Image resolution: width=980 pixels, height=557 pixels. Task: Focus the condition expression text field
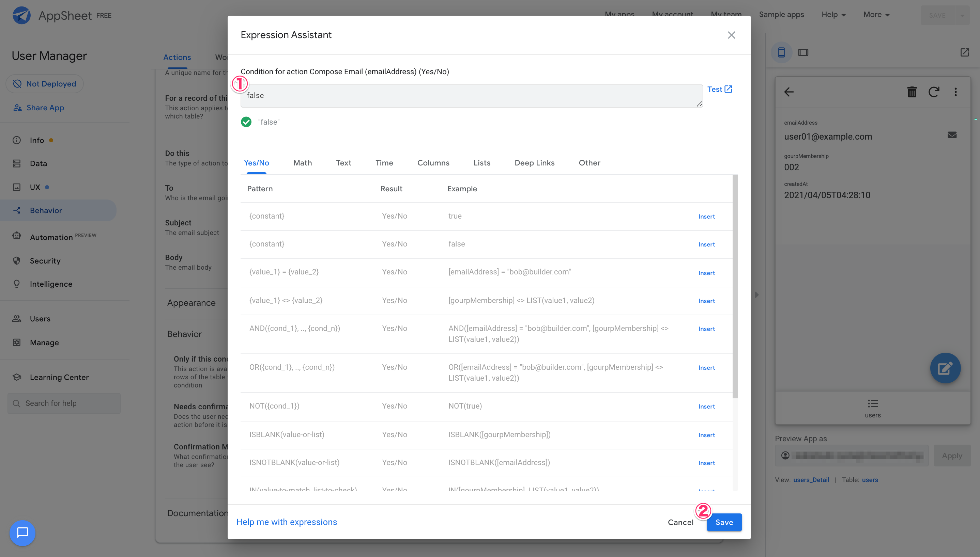[472, 96]
